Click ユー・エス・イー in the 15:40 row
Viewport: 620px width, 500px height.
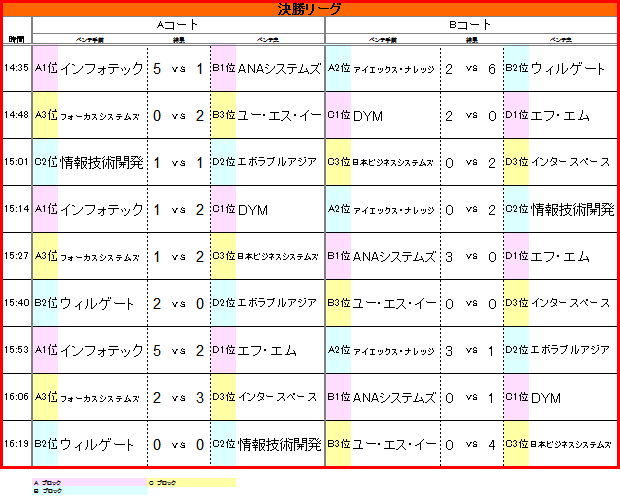tap(394, 304)
